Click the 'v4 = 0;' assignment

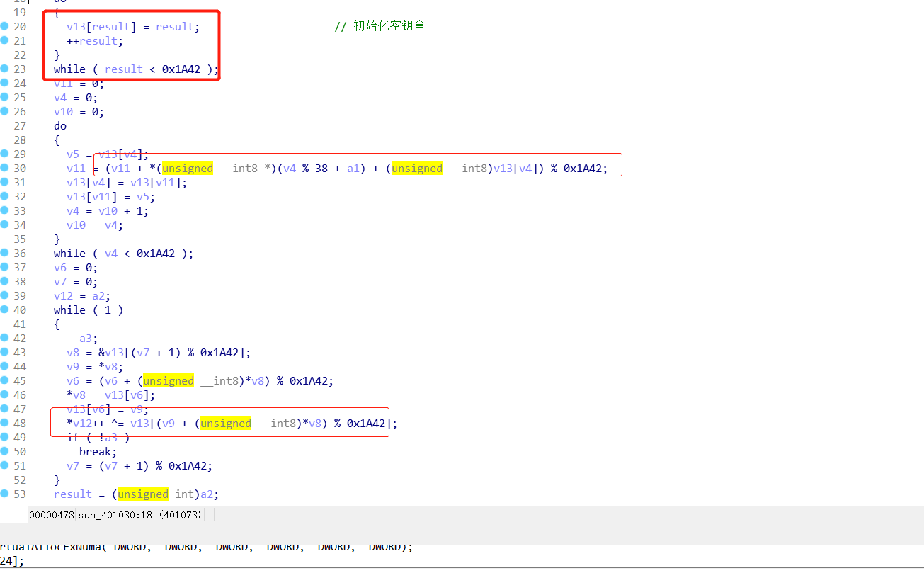[76, 98]
